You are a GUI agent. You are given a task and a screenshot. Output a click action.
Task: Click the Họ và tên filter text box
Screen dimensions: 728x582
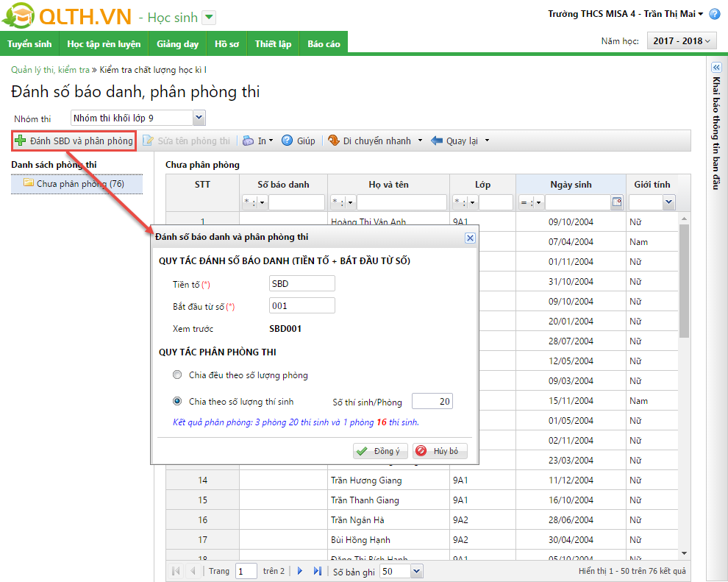pos(402,202)
